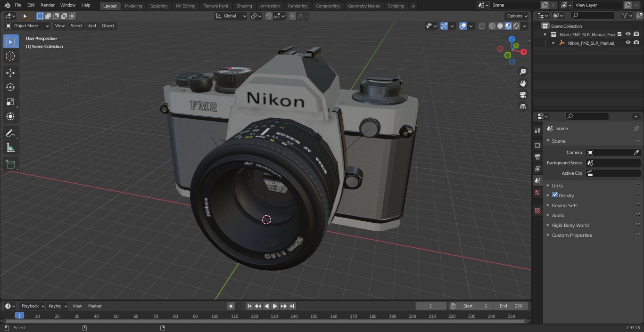Exclude Nikon collection from view layer checkbox
This screenshot has width=644, height=332.
click(619, 34)
